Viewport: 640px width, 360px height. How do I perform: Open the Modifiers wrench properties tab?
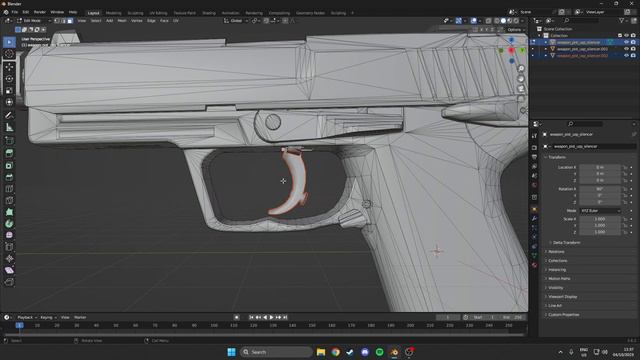534,218
